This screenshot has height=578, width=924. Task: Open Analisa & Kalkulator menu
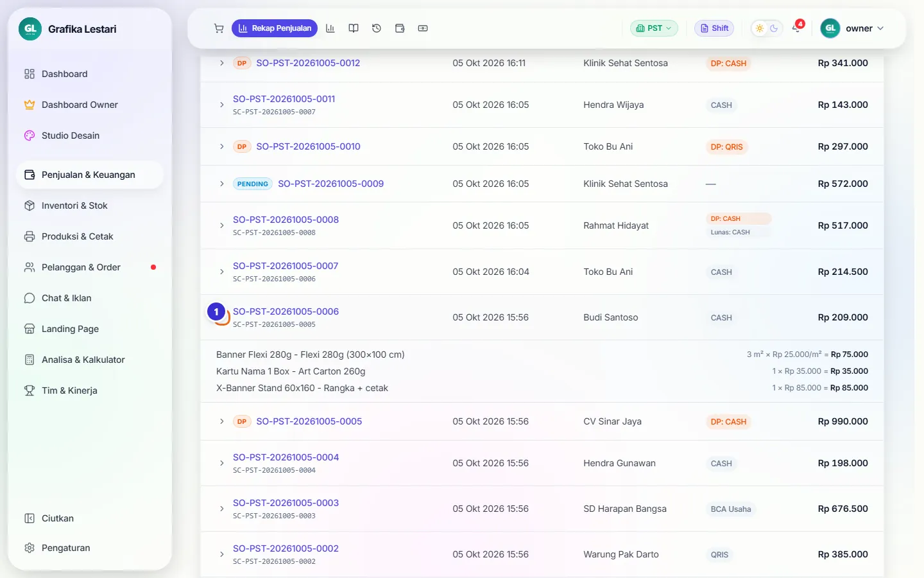click(90, 360)
